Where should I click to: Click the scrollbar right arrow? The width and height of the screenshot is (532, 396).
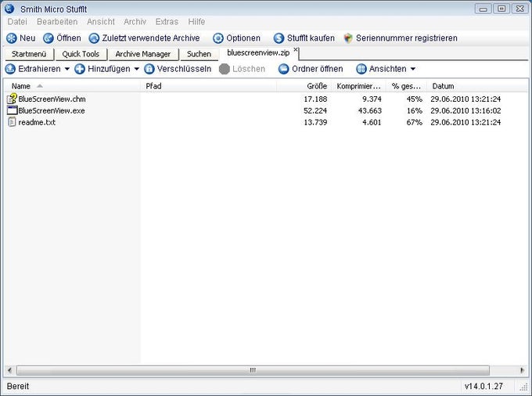pos(522,370)
